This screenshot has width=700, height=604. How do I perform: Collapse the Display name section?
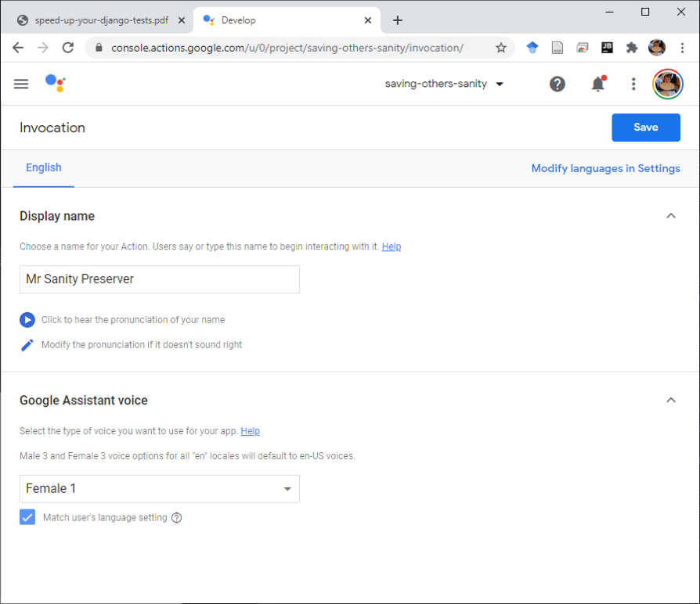click(670, 216)
